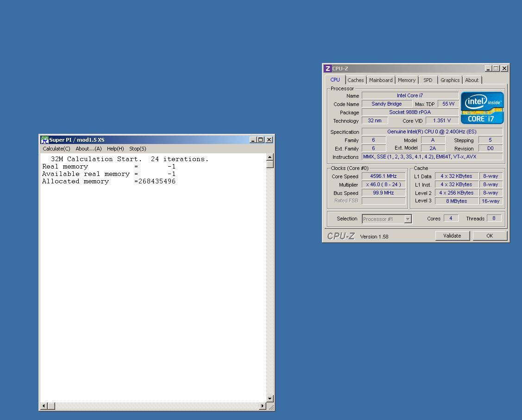Click the Super PI vertical scrollbar down arrow
Image resolution: width=522 pixels, height=420 pixels.
coord(270,398)
